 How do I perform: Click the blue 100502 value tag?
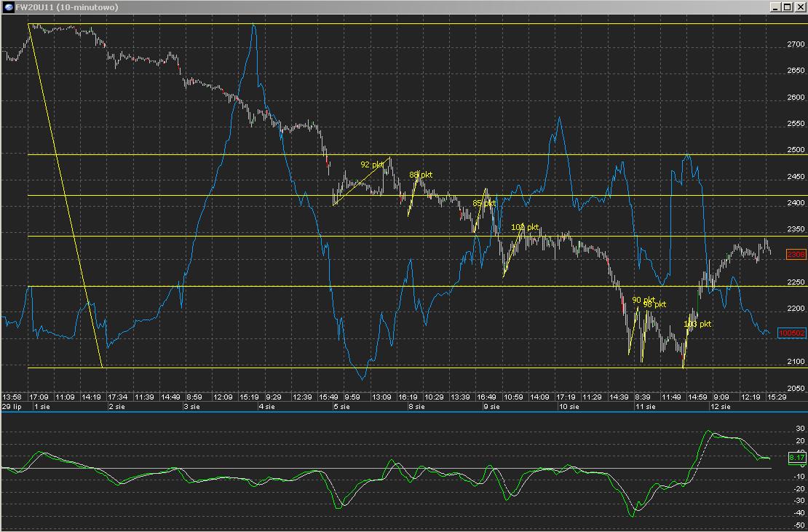[792, 333]
